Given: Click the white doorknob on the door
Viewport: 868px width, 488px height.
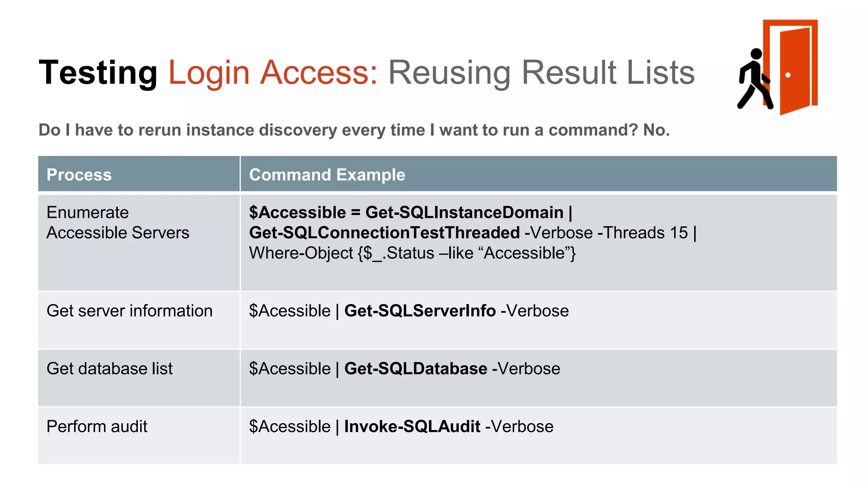Looking at the screenshot, I should pos(788,75).
